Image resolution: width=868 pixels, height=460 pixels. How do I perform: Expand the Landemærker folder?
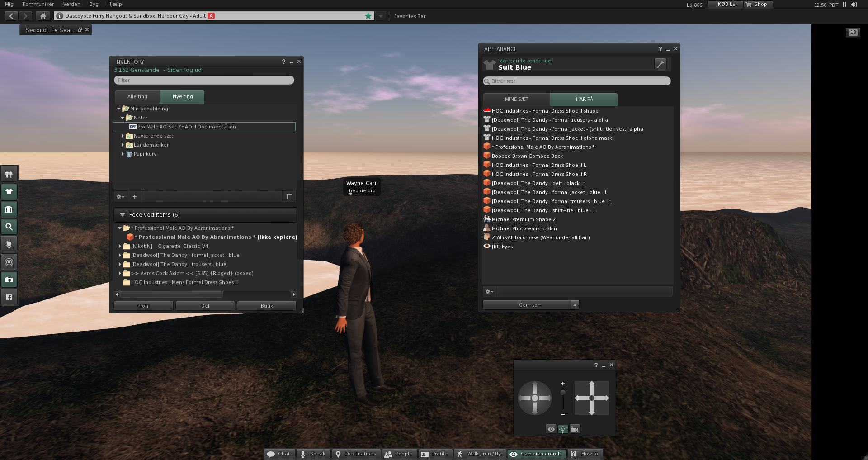click(123, 145)
